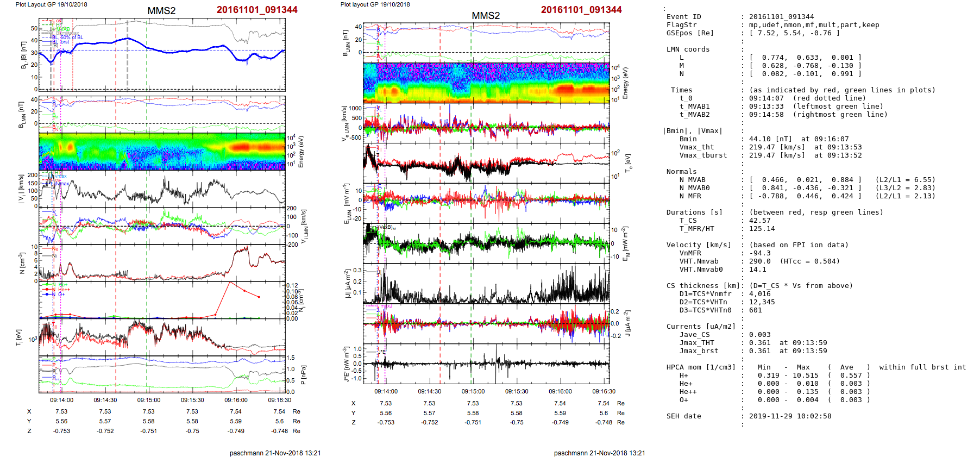
Task: Click the "N [cm⁻³]" axis label on the left plot
Action: [x=22, y=263]
